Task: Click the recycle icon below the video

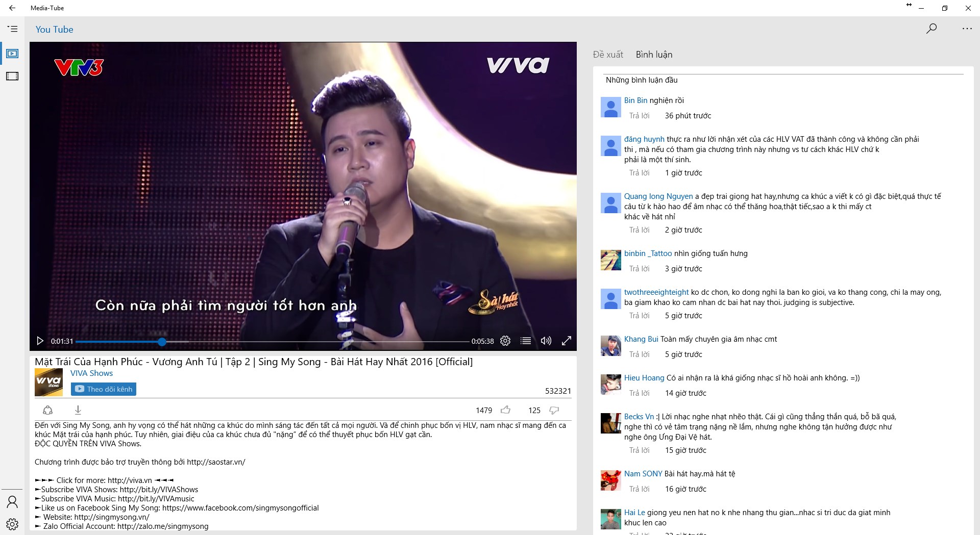Action: point(47,410)
